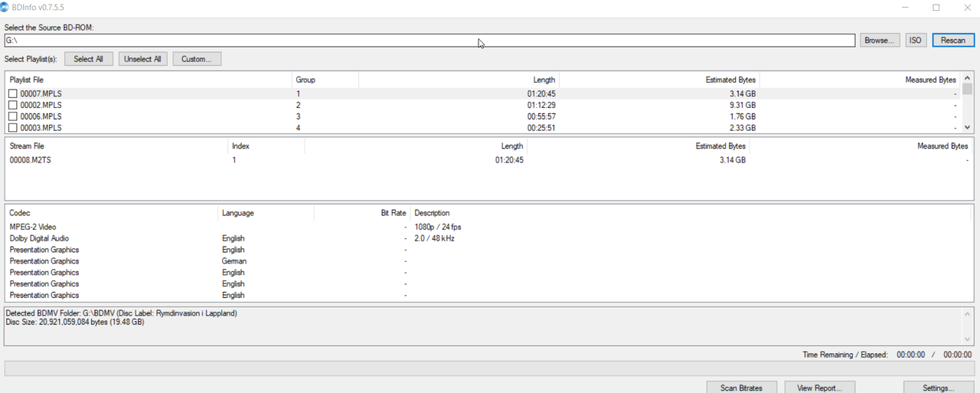Start the Scan Bitrates button
The image size is (980, 393).
(741, 388)
